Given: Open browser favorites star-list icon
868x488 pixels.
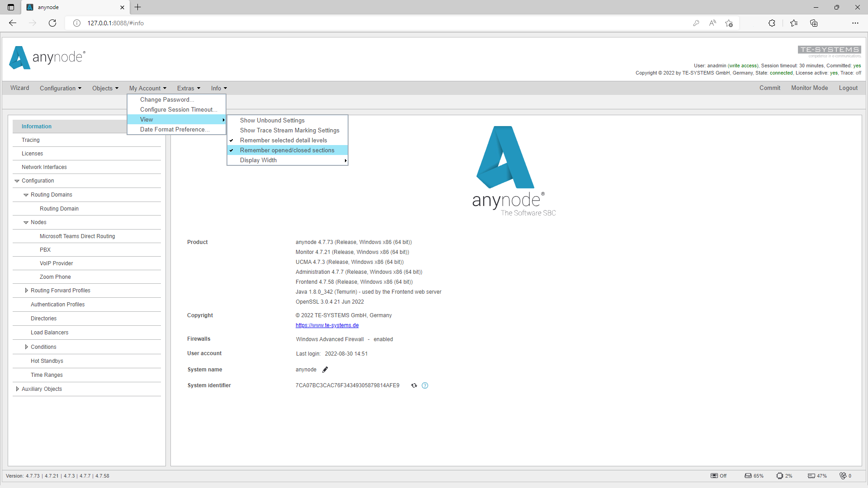Looking at the screenshot, I should click(x=794, y=23).
